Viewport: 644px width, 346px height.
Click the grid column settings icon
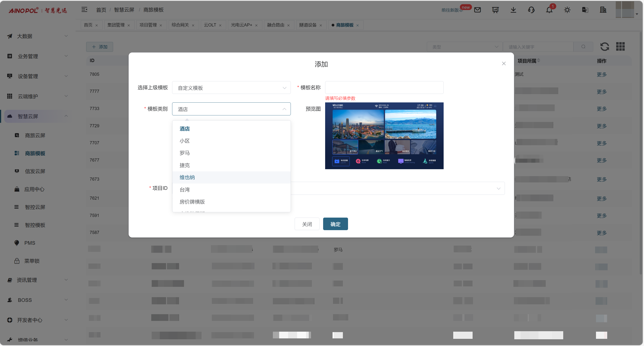click(620, 46)
